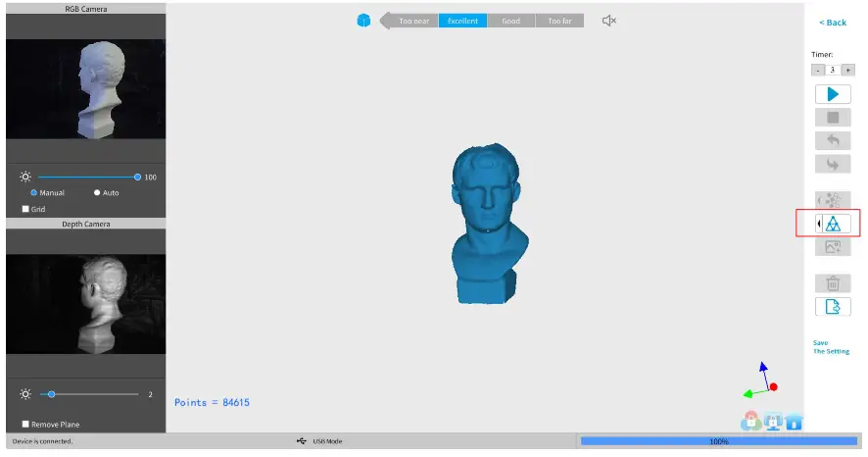
Task: Delete the scan with the trash icon
Action: (833, 283)
